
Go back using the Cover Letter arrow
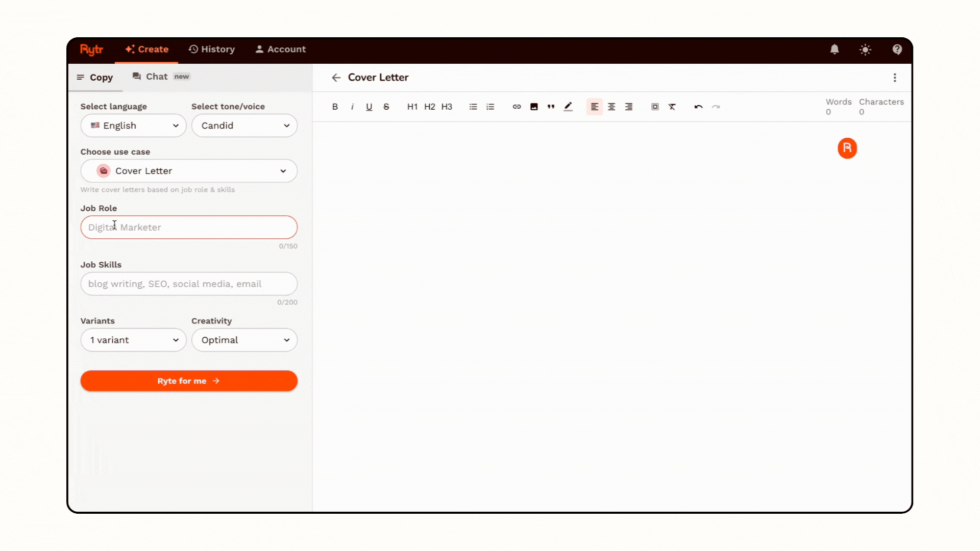[x=336, y=77]
